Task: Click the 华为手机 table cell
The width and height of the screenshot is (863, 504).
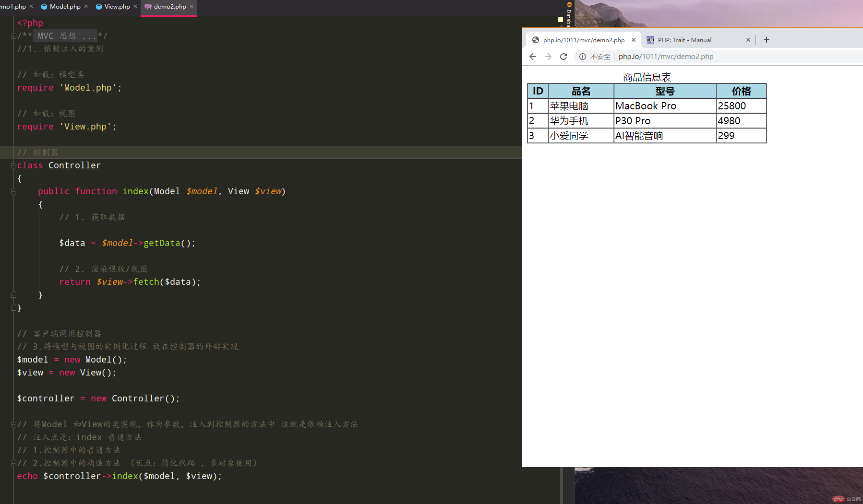Action: 581,121
